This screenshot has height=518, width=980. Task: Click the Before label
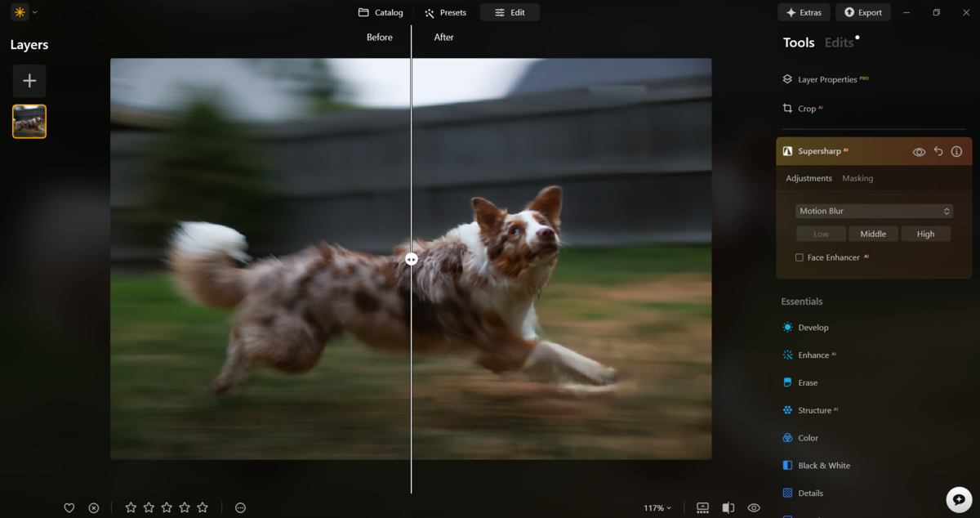[x=380, y=37]
